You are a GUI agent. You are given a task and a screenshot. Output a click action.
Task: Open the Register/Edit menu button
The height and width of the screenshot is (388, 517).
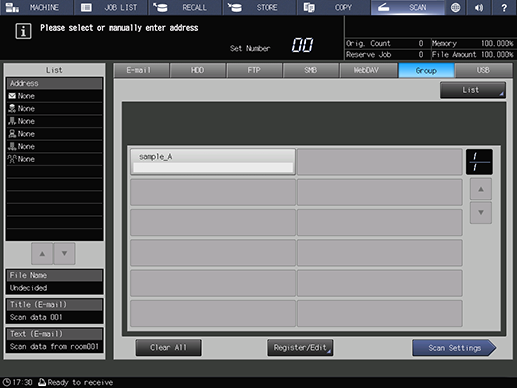300,348
